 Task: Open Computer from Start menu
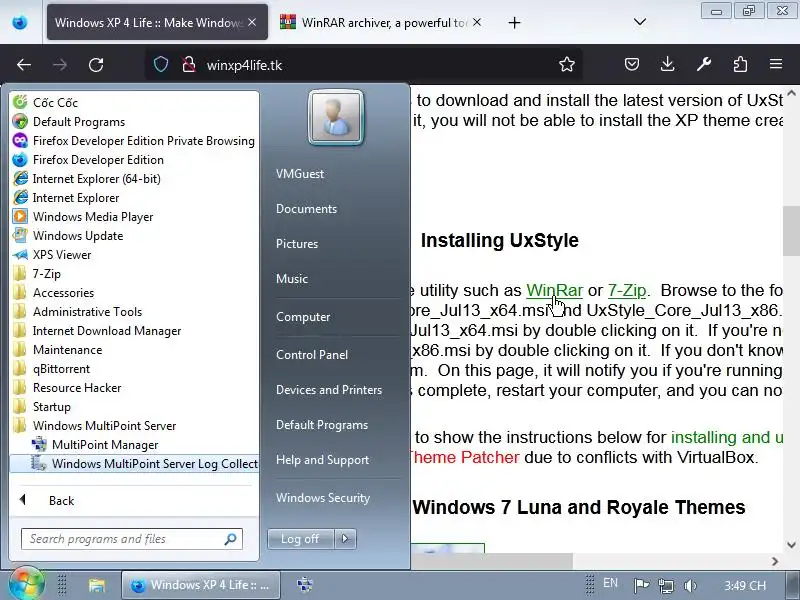coord(303,317)
